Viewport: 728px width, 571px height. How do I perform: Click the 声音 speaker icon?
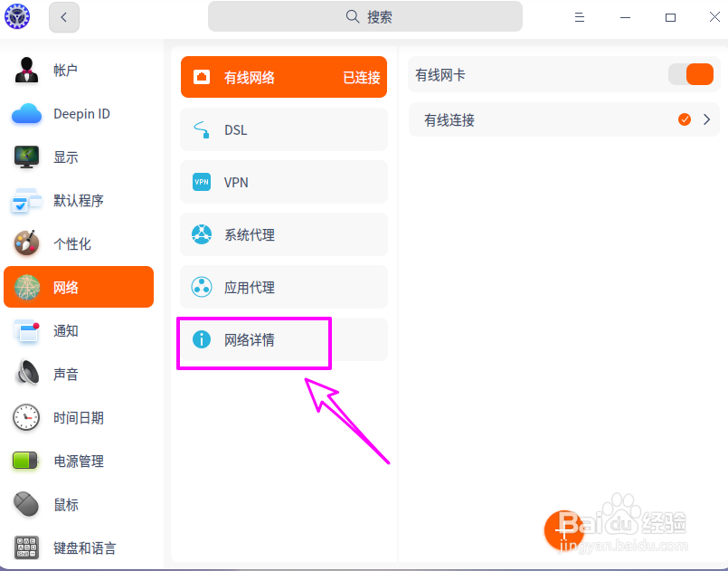tap(28, 373)
